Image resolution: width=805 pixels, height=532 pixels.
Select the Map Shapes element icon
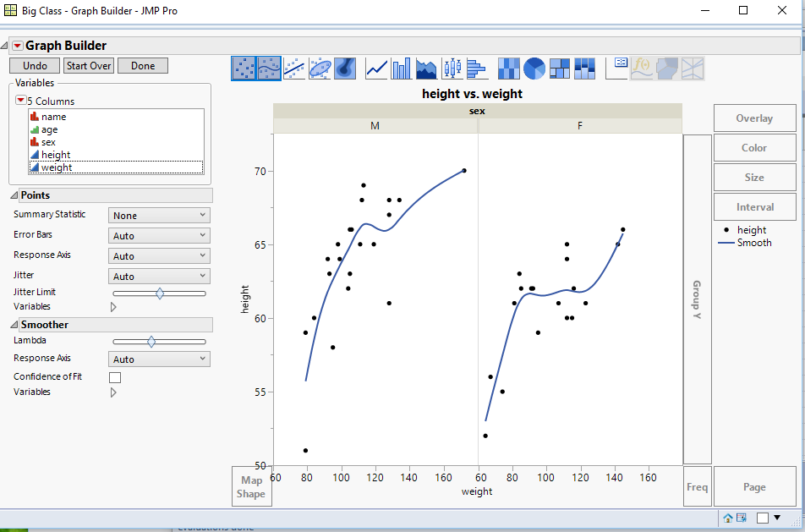pos(667,69)
